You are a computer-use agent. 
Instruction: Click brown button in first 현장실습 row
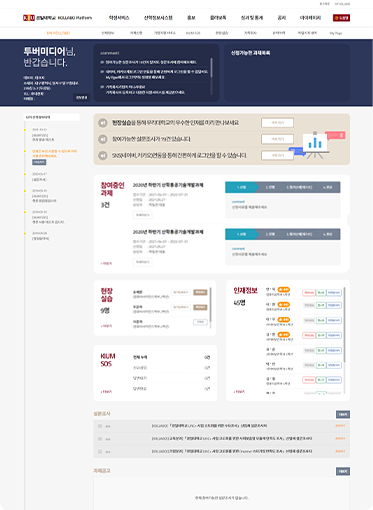click(x=200, y=292)
